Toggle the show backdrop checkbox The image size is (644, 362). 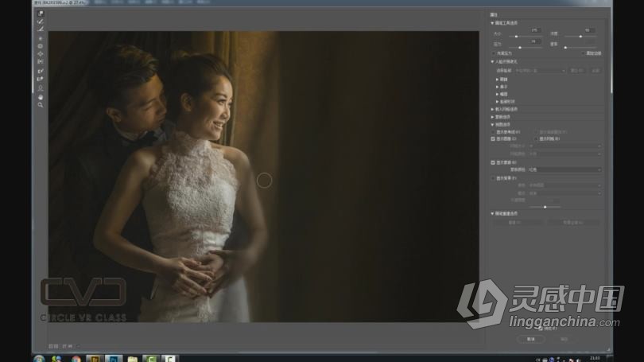[493, 178]
